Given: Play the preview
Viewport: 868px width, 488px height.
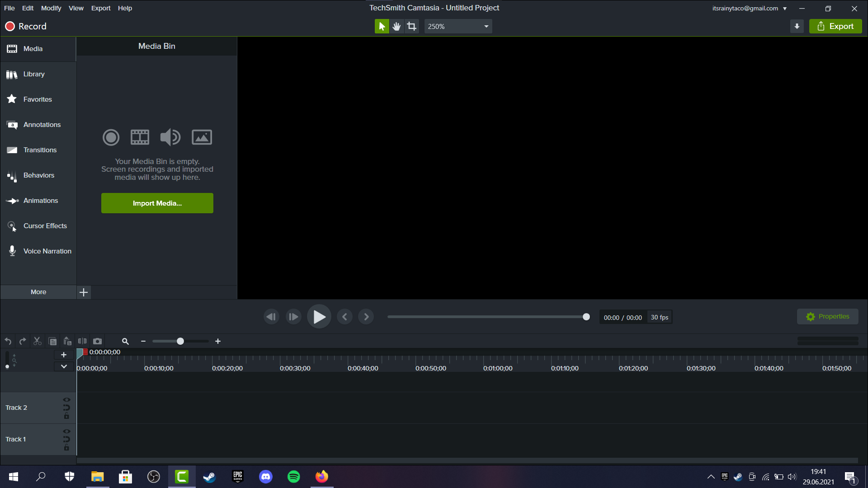Looking at the screenshot, I should (x=319, y=317).
